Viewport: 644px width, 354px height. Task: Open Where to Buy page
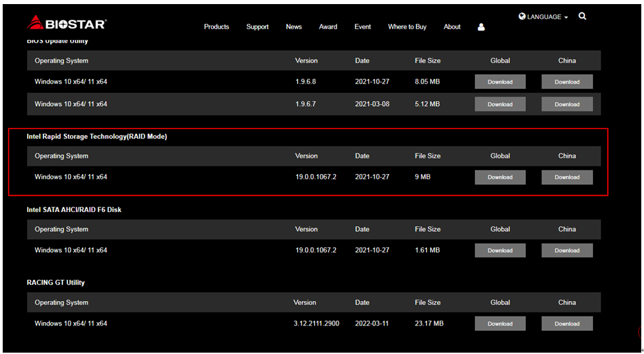pyautogui.click(x=407, y=26)
